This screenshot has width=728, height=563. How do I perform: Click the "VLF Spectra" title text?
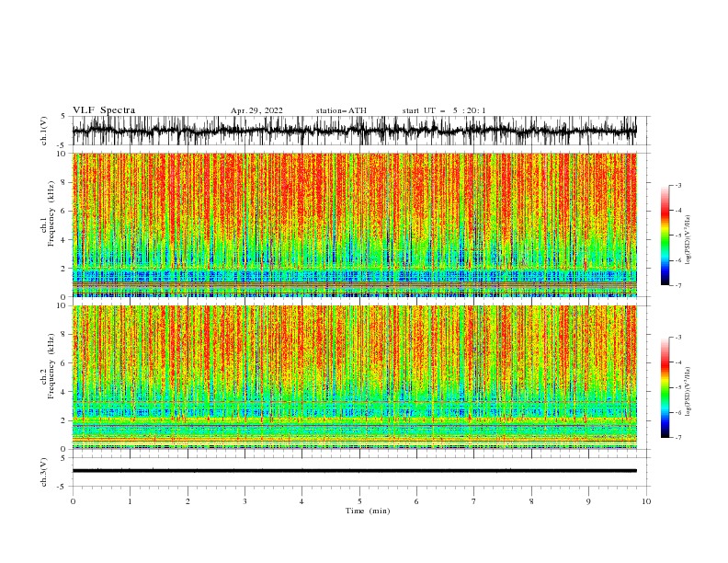pos(104,110)
